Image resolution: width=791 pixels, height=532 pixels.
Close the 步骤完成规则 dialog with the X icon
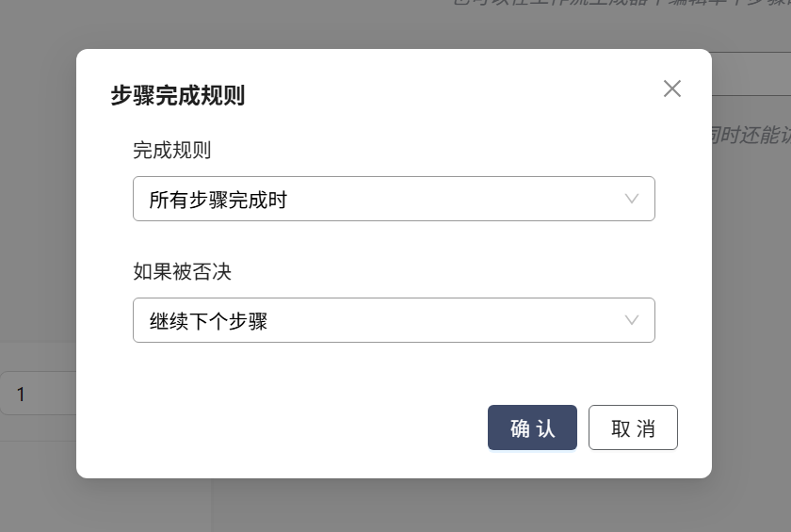point(671,89)
